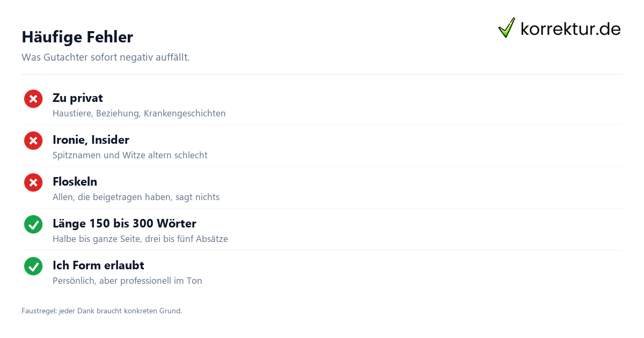Click Haustiere, Beziehung, Krankengeschichten description
The image size is (644, 338).
coord(139,114)
